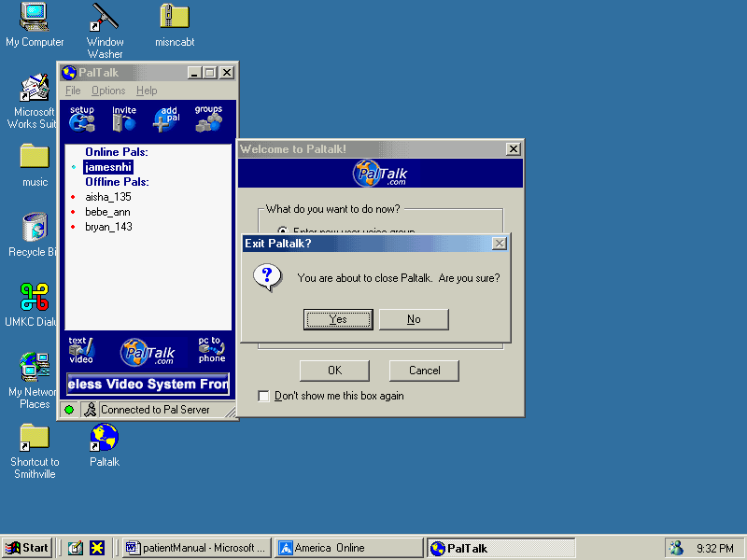Screen dimensions: 747x560
Task: Open the Start menu
Action: coord(27,548)
